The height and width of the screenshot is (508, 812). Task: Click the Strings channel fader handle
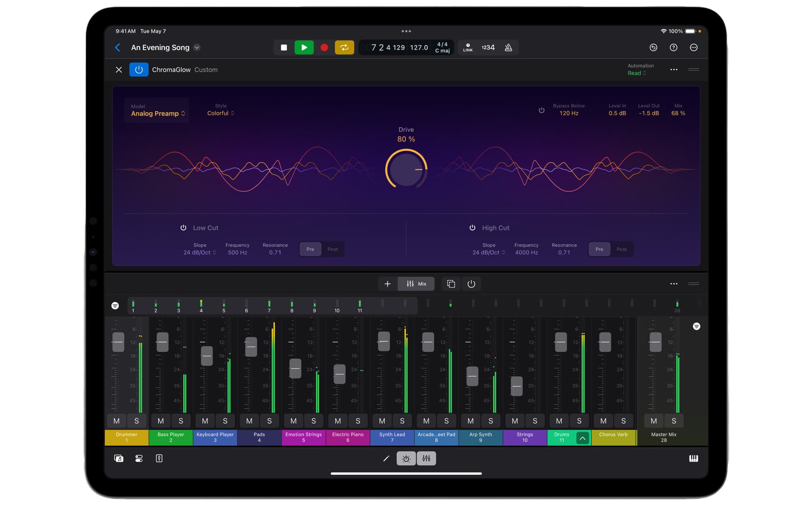[517, 386]
